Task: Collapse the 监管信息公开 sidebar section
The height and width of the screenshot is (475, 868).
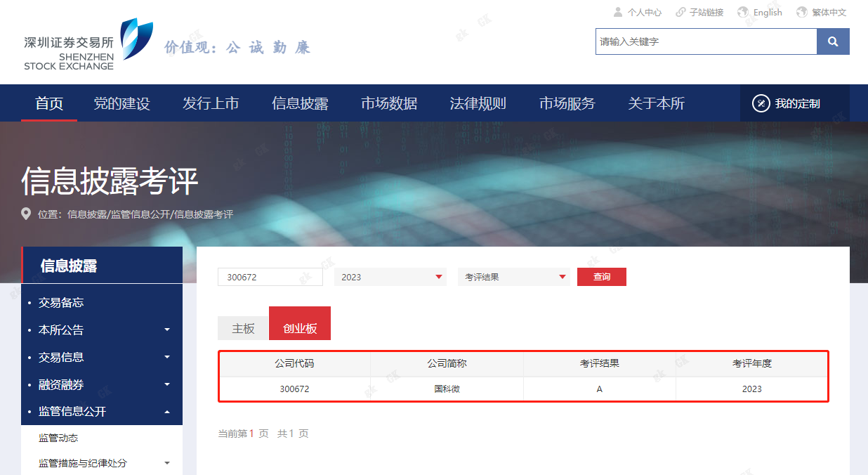Action: (x=166, y=412)
